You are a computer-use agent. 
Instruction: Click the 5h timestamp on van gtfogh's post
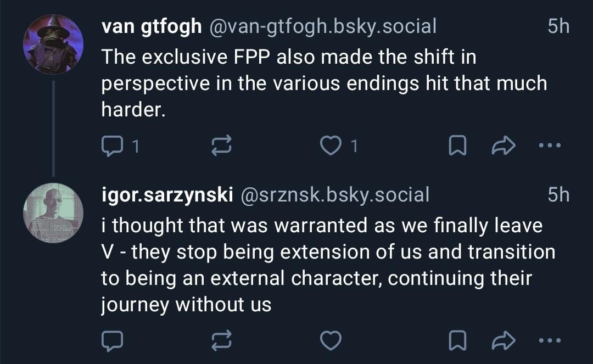[x=559, y=26]
